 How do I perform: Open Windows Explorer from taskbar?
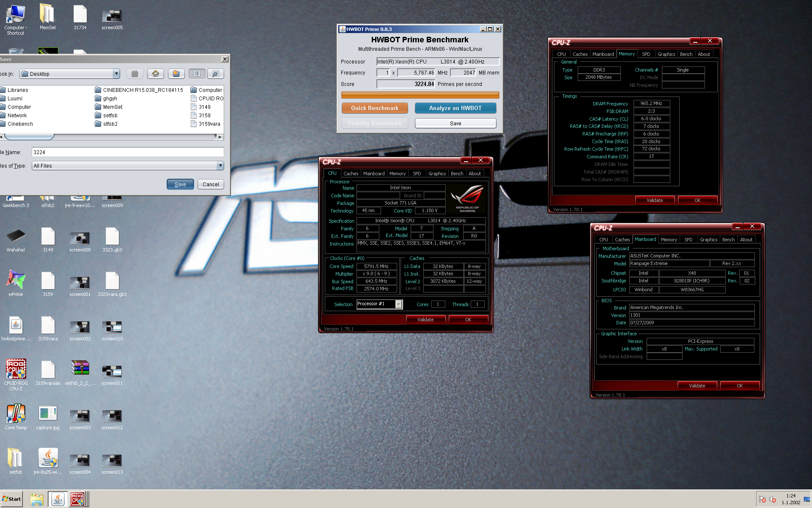pos(37,499)
